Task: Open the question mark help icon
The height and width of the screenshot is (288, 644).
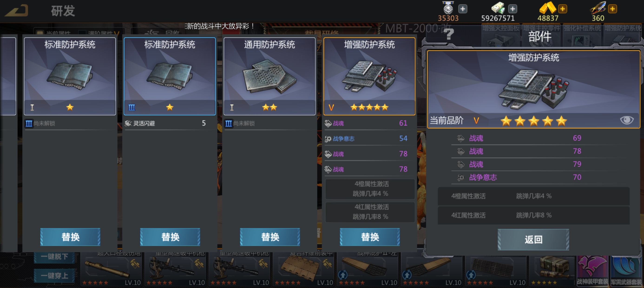Action: pyautogui.click(x=448, y=34)
